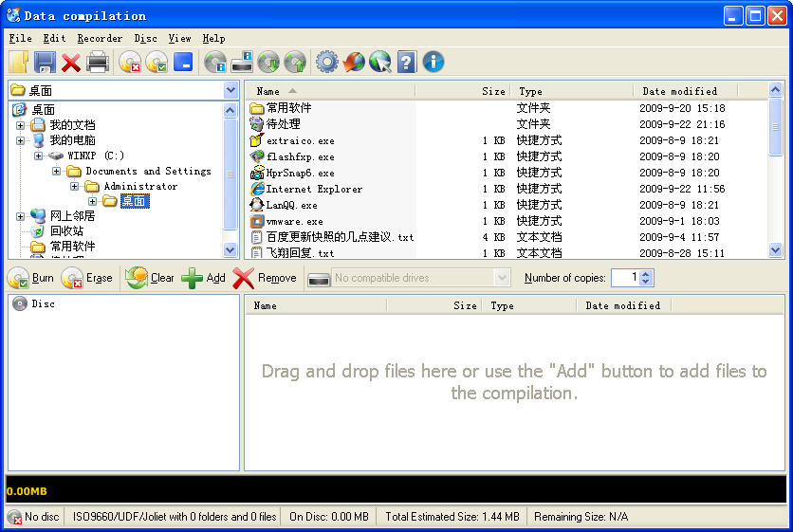Screen dimensions: 793x532
Task: Open the 桌面 folder location dropdown
Action: point(231,90)
